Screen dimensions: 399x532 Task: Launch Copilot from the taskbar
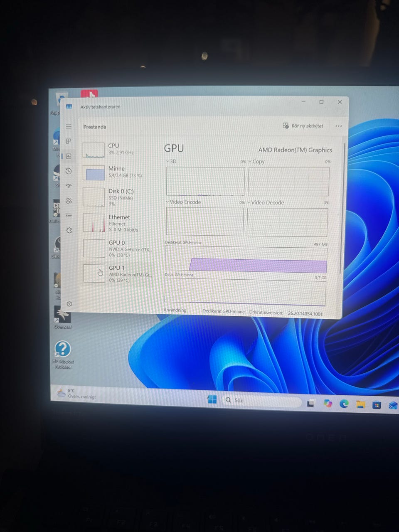[x=328, y=403]
